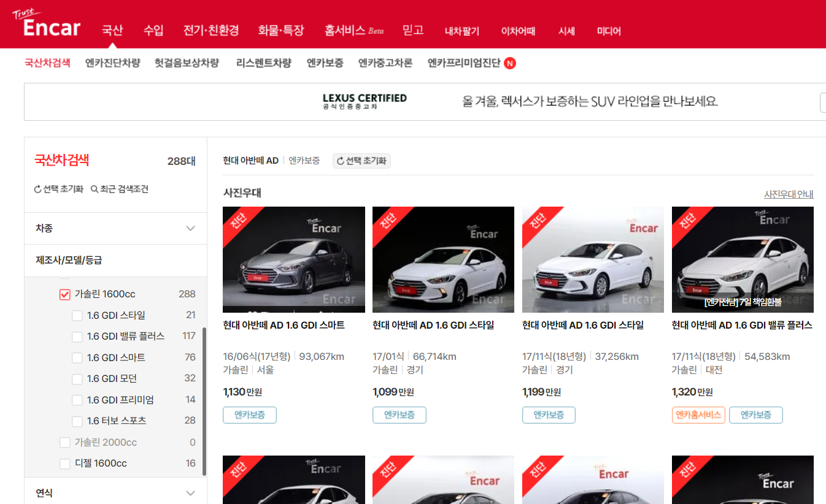
Task: Enable the 1.6 GDI 스마트 filter checkbox
Action: 77,358
